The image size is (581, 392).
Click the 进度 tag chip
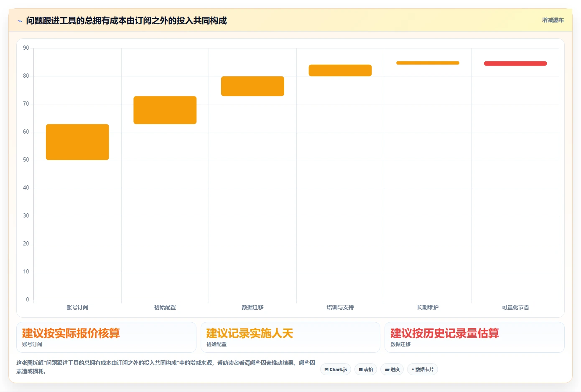(x=392, y=369)
